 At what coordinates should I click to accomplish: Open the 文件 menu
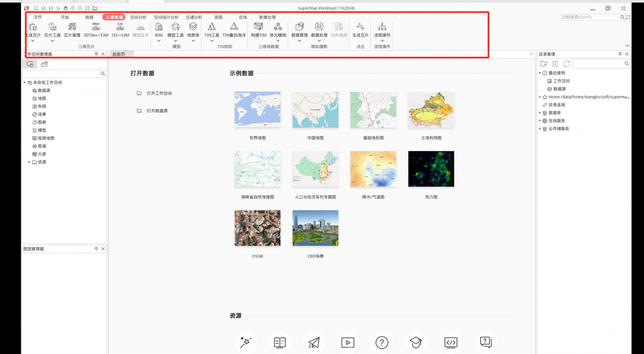point(38,17)
